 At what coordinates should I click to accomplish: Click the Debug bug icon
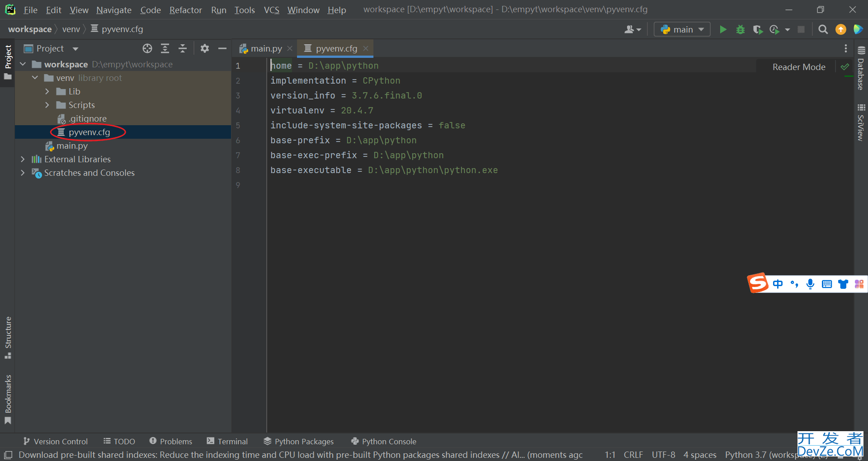740,29
